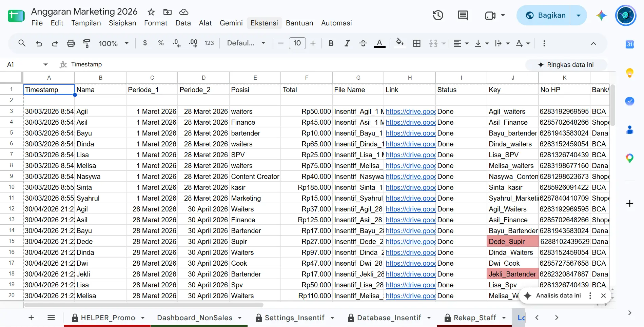Open the fill color bucket picker

[x=400, y=43]
